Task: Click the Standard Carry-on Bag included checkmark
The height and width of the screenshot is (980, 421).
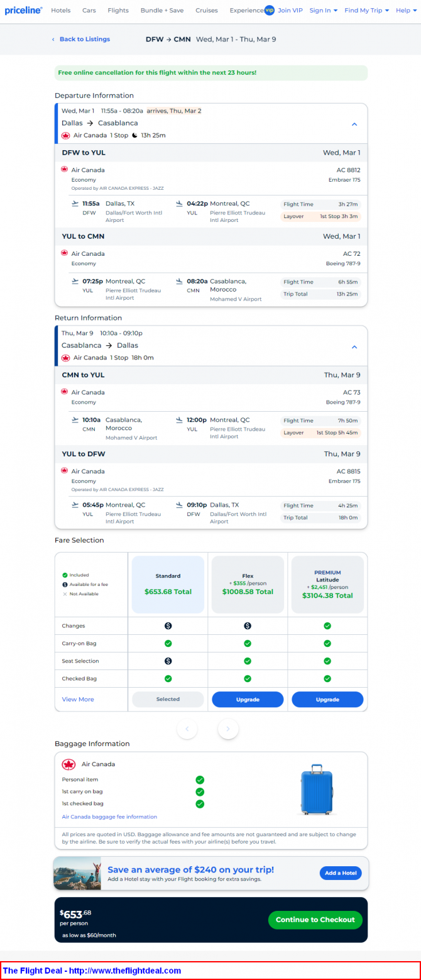Action: coord(168,644)
